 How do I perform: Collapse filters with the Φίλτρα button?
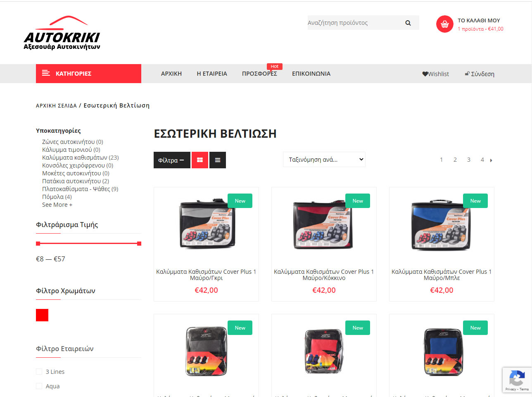tap(172, 160)
